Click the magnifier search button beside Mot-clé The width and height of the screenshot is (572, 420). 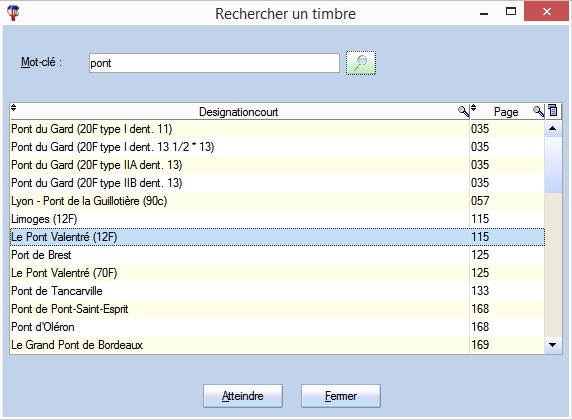pos(361,63)
